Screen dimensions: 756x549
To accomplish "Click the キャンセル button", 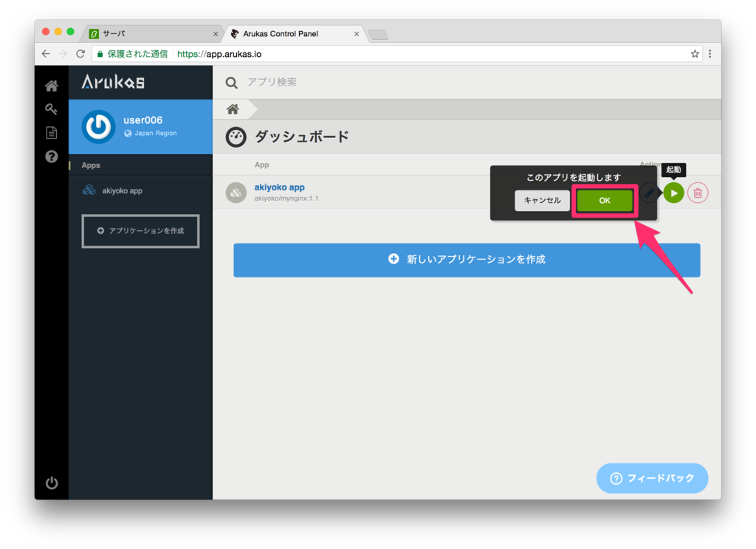I will tap(542, 200).
